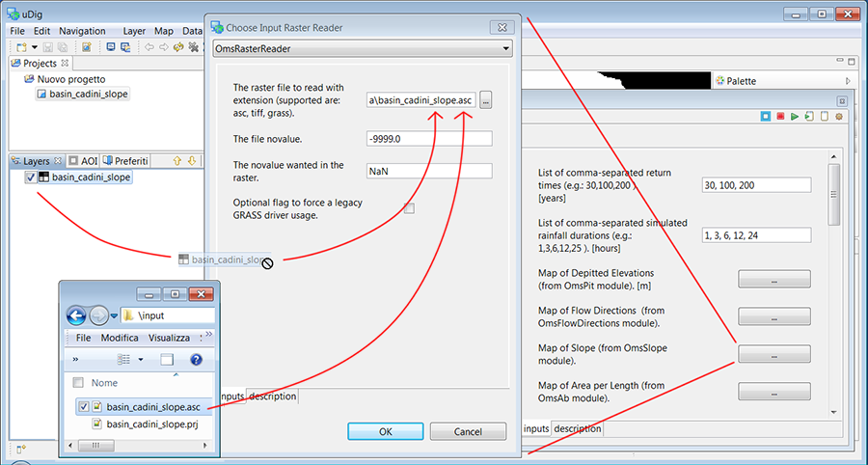Click the gear settings icon in module toolbar
868x465 pixels.
838,117
